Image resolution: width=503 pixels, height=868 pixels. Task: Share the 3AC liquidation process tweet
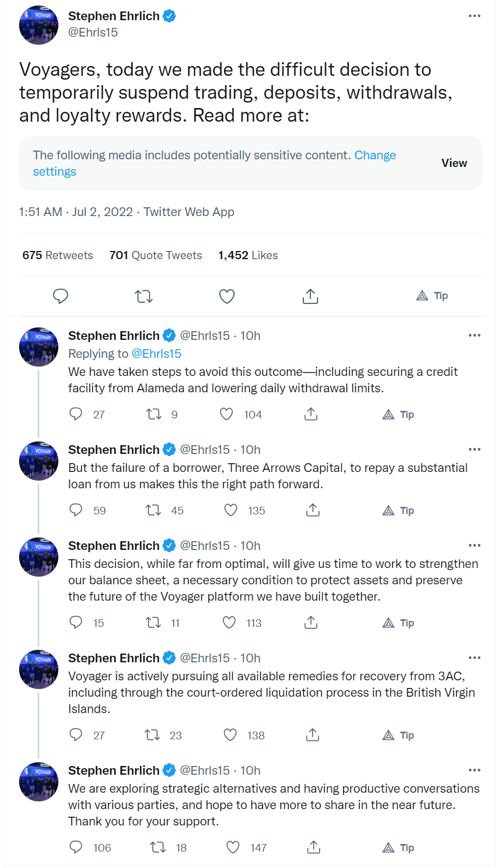pyautogui.click(x=313, y=735)
